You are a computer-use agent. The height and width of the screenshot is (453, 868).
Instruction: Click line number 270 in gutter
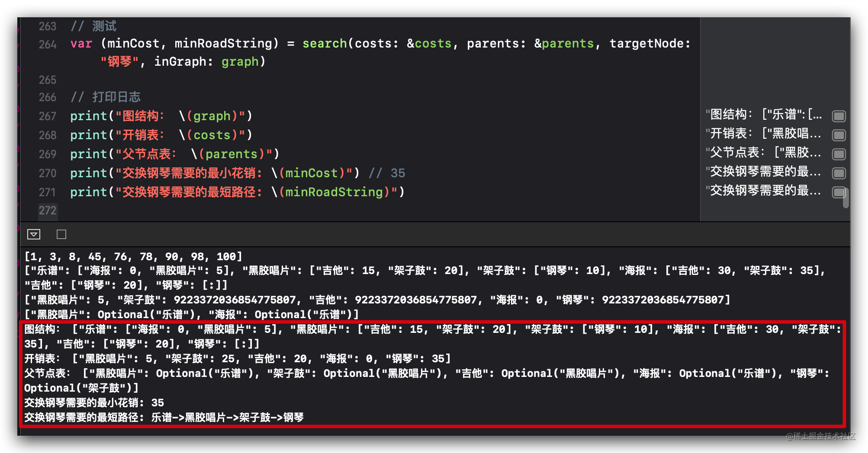tap(48, 173)
